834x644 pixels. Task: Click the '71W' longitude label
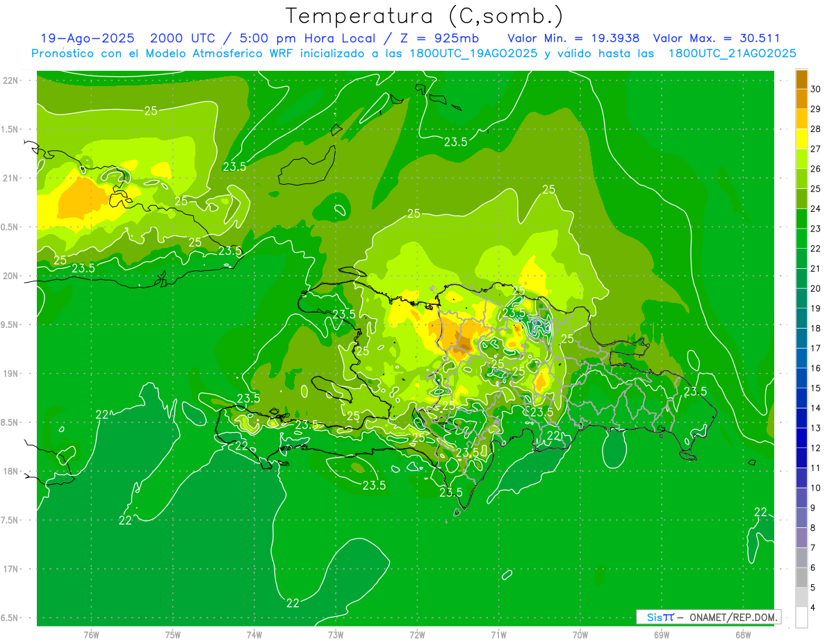pyautogui.click(x=498, y=635)
